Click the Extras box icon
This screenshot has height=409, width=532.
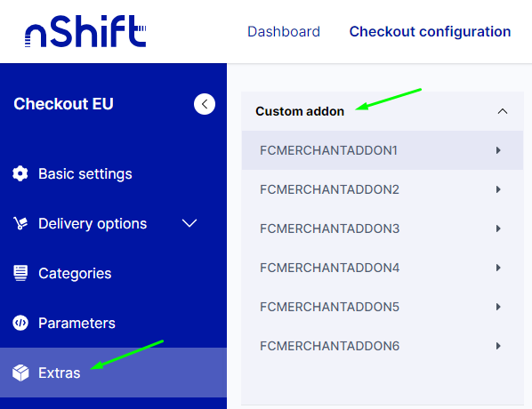(x=20, y=373)
